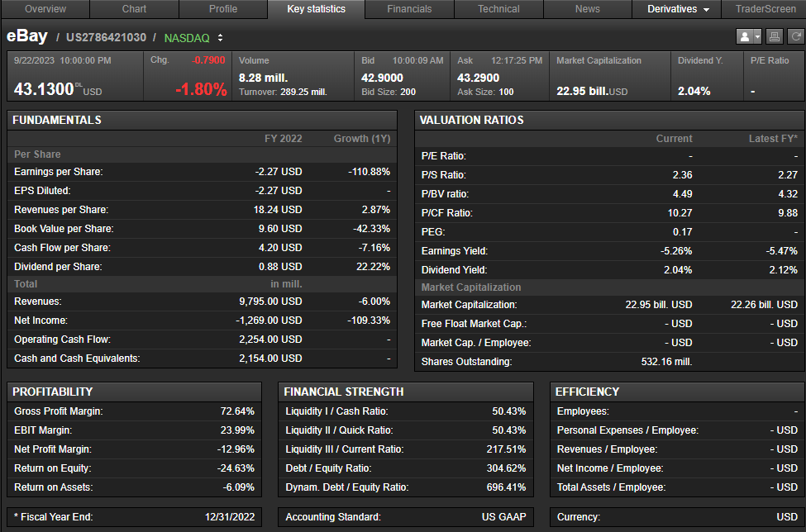Click Gross Profit Margin value "72.64%"
Screen dimensions: 806x532
pos(237,411)
